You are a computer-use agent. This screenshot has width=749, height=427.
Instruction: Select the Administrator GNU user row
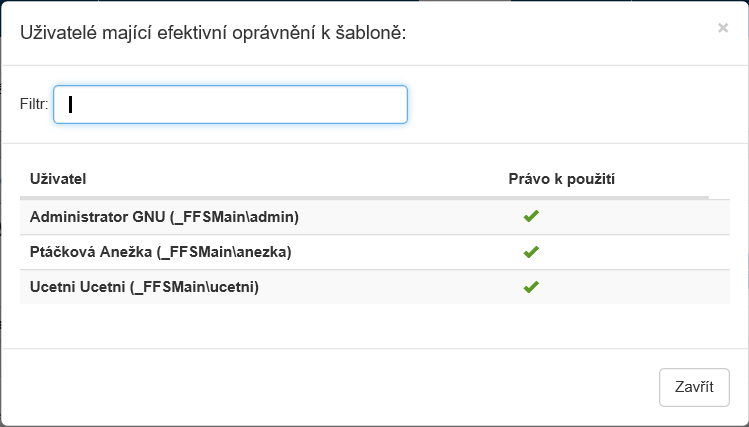click(300, 217)
